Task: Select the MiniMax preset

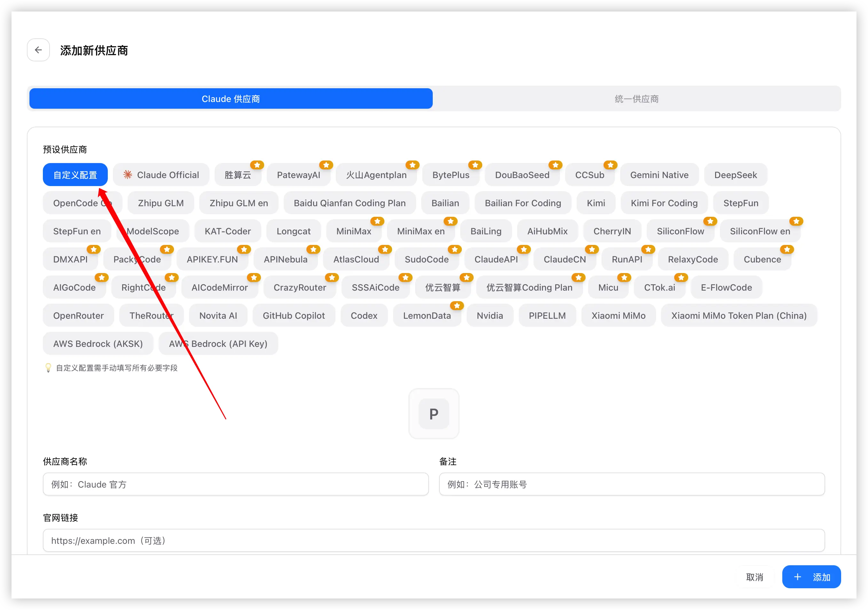Action: click(x=353, y=231)
